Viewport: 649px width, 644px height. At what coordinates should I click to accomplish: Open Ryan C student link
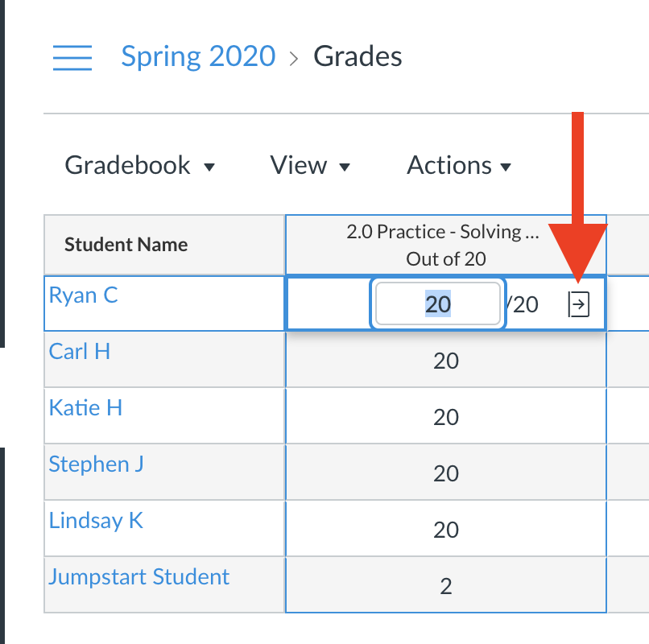pyautogui.click(x=83, y=295)
